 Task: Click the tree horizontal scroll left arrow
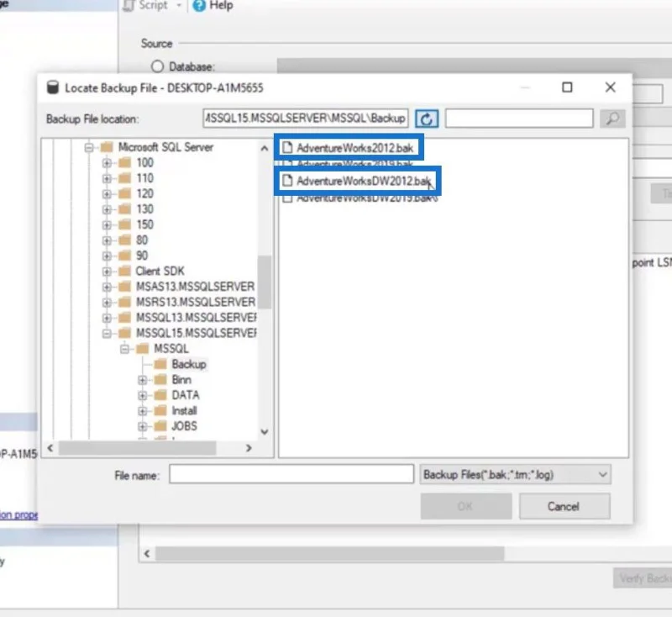[x=50, y=448]
